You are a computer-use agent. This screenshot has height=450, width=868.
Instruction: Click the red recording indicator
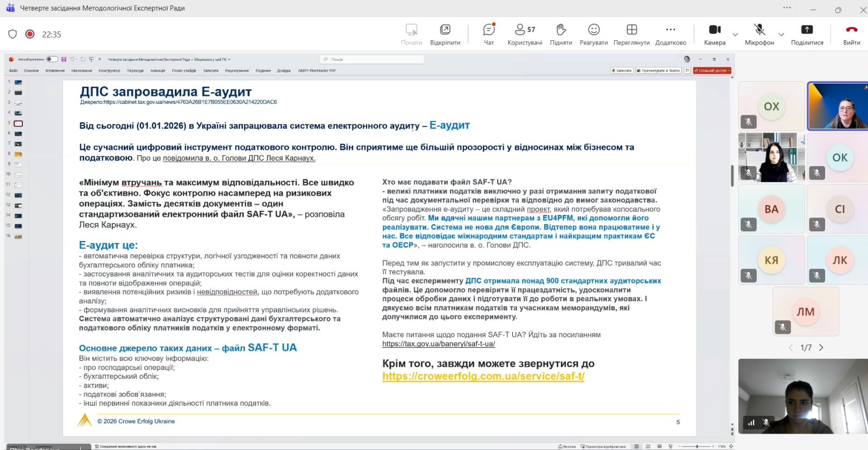[30, 34]
